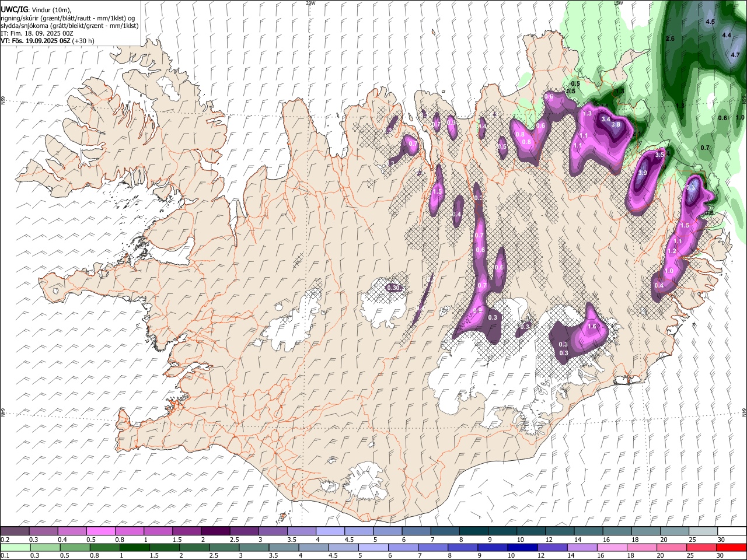Click the "3.9" snowfall value on the map

click(643, 173)
